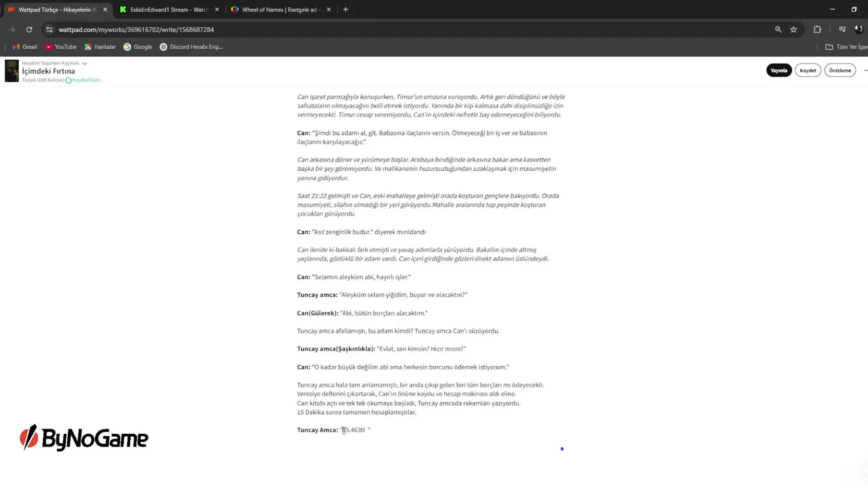The image size is (868, 488).
Task: Click the "Can ileride ki bakkalı fark etmişti" paragraph
Action: point(422,254)
